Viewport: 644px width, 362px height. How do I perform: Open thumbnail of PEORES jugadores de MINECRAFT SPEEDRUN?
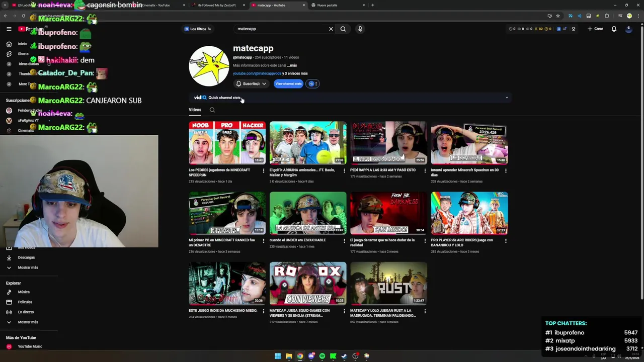[x=227, y=143]
